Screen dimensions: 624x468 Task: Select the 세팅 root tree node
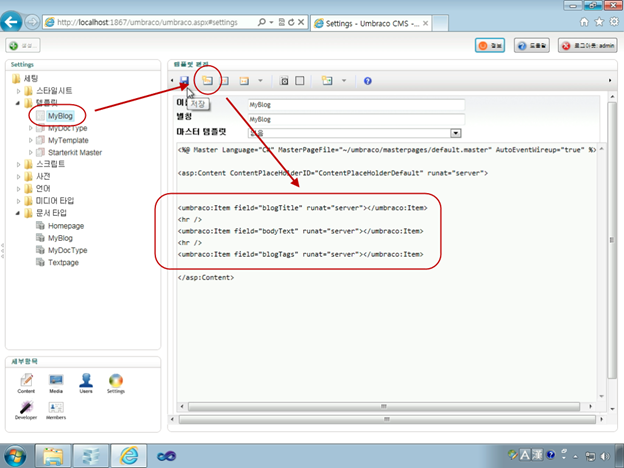31,78
